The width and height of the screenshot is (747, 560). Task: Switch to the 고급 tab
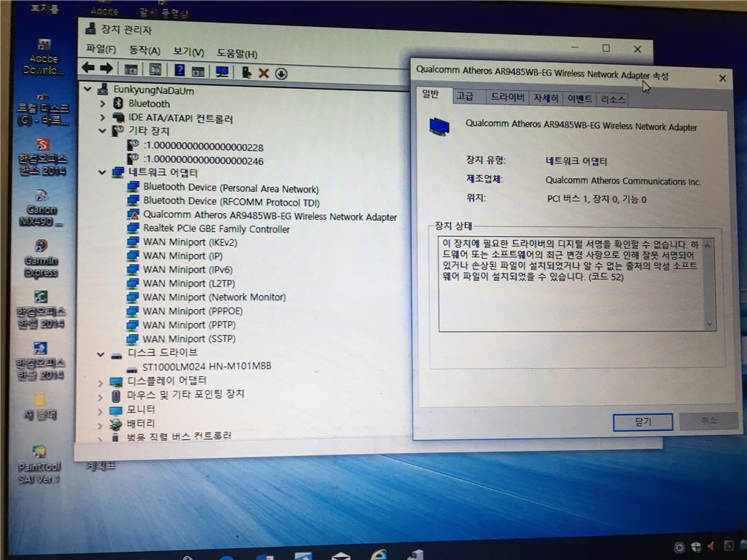point(465,96)
